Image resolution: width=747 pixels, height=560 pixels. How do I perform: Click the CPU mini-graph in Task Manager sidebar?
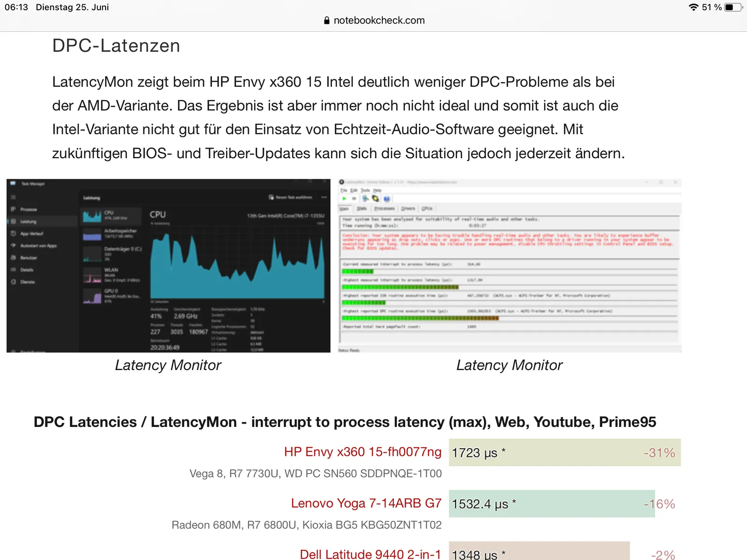[92, 216]
